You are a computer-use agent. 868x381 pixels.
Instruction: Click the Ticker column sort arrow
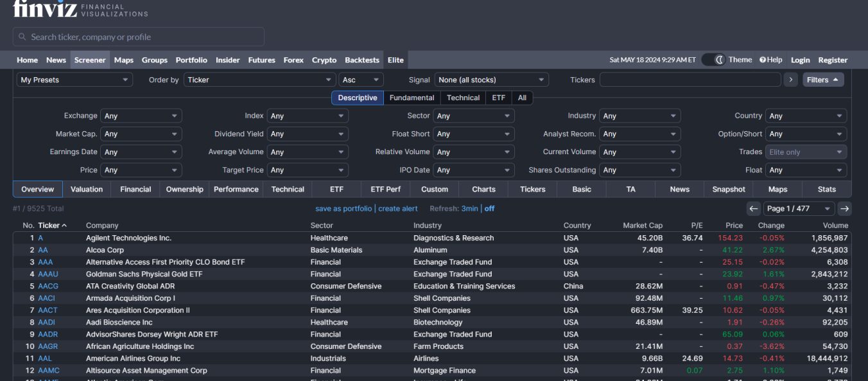click(x=64, y=226)
